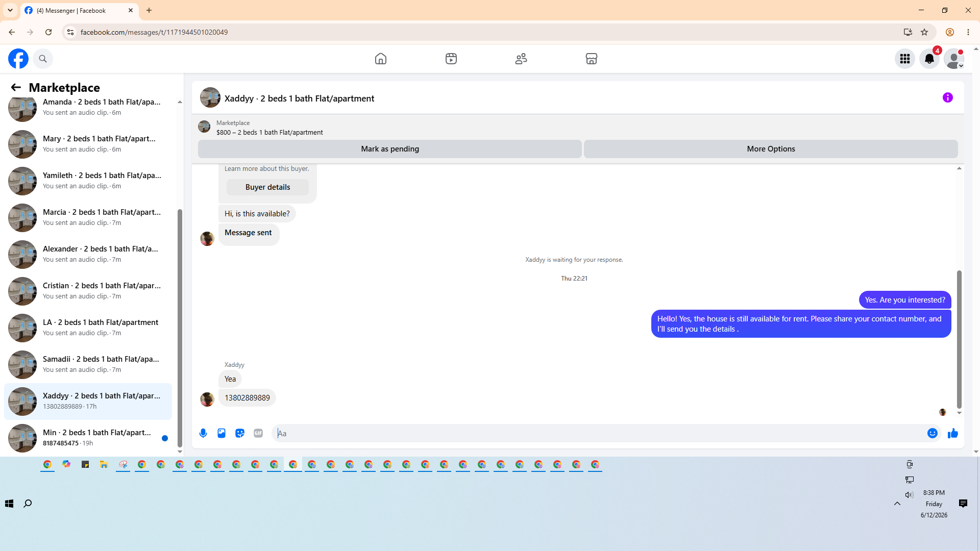The image size is (980, 551).
Task: Open the Facebook menu grid icon
Action: pyautogui.click(x=905, y=59)
